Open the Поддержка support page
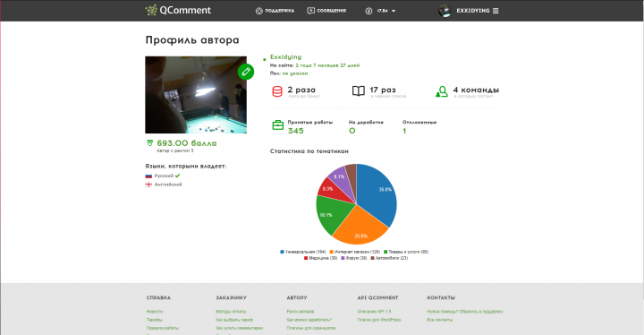 [275, 11]
